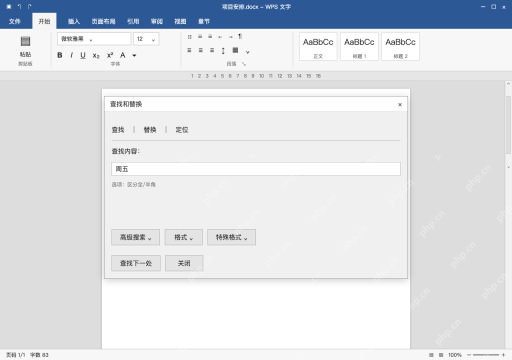Toggle Italic formatting
This screenshot has height=360, width=512.
pos(71,55)
